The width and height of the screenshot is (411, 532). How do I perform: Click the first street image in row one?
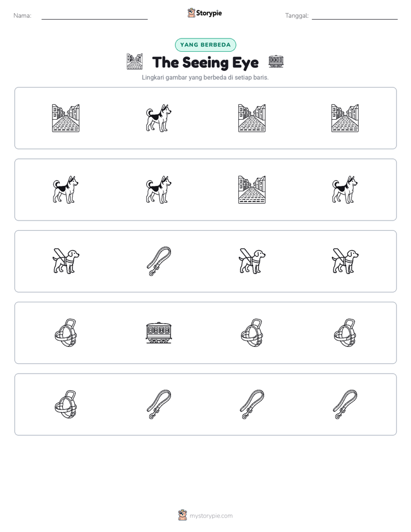point(66,118)
